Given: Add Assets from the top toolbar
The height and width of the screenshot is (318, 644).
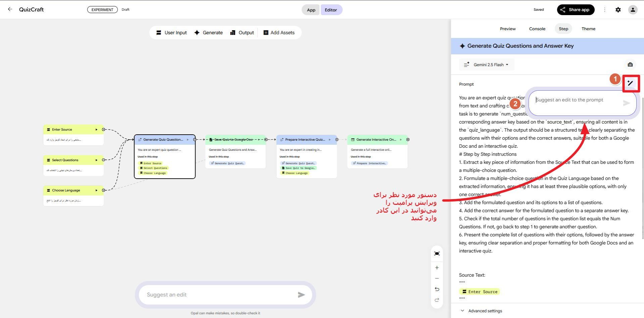Looking at the screenshot, I should 279,32.
